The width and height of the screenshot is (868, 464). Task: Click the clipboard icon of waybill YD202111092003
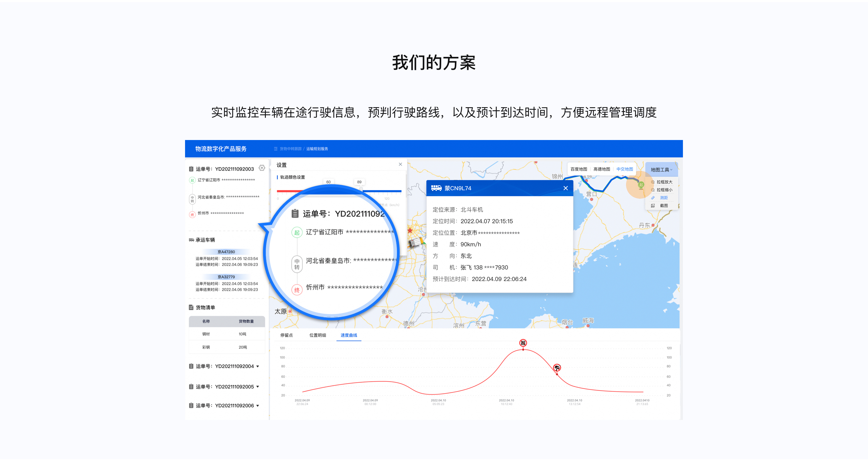pos(191,169)
